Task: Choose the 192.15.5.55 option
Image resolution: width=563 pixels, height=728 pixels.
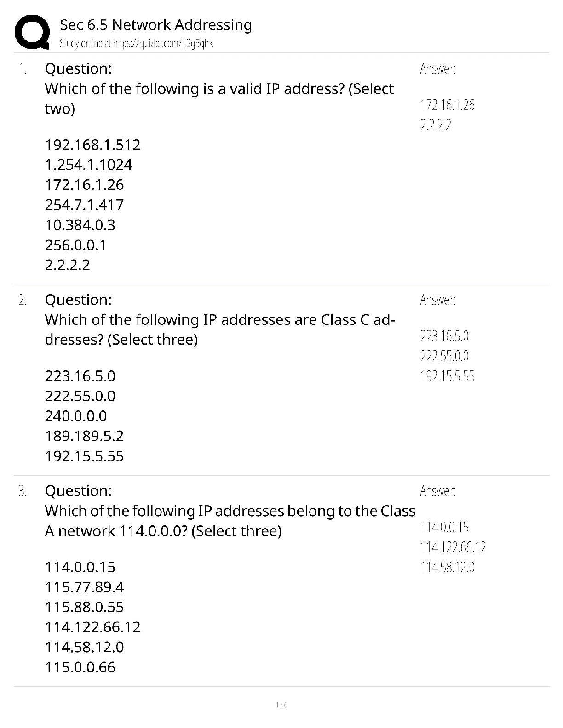Action: [x=84, y=456]
